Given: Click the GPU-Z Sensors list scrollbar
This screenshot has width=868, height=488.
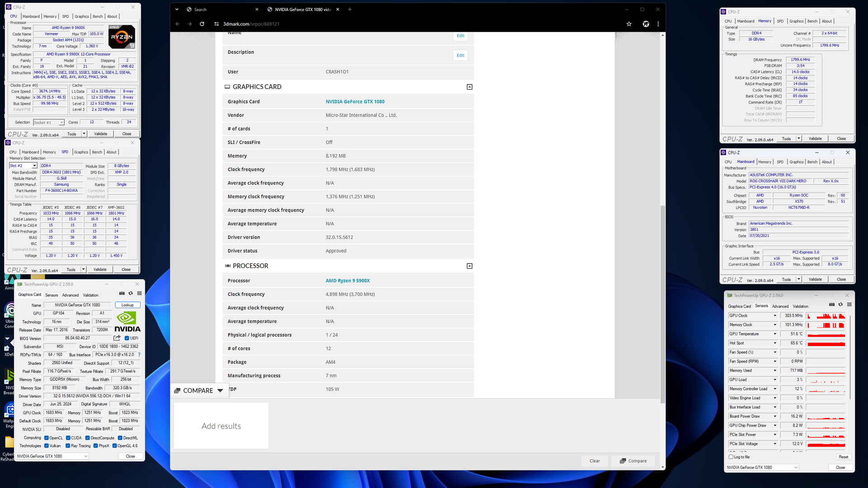Looking at the screenshot, I should (x=850, y=357).
